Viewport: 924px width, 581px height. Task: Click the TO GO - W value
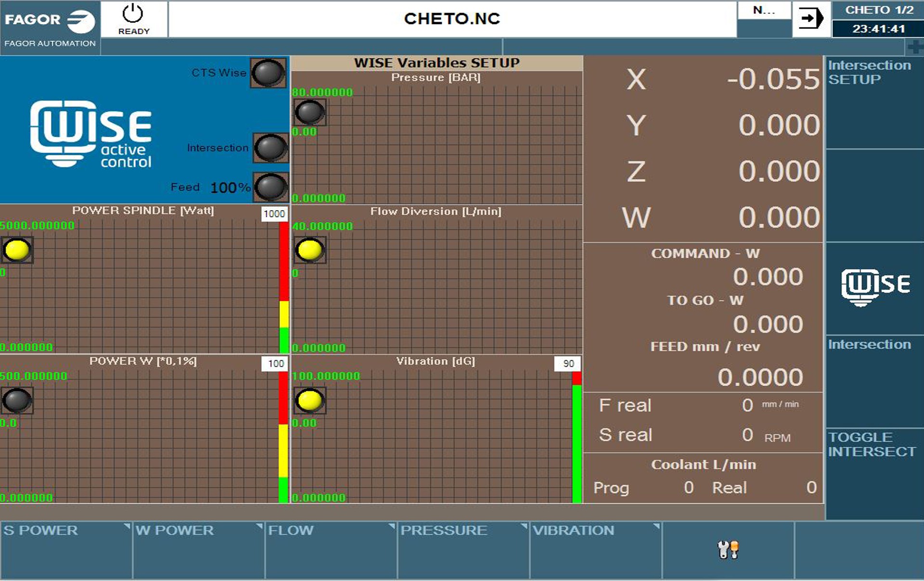pyautogui.click(x=768, y=325)
